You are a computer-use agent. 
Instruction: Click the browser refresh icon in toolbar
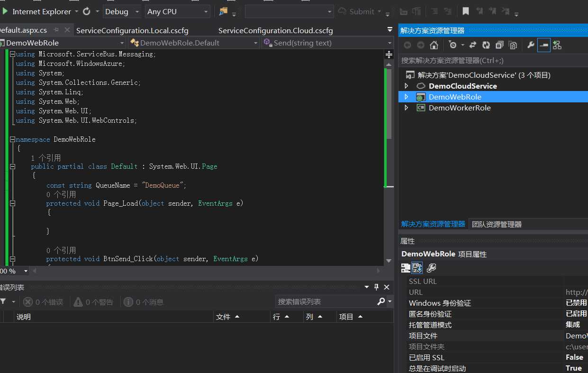[x=87, y=11]
